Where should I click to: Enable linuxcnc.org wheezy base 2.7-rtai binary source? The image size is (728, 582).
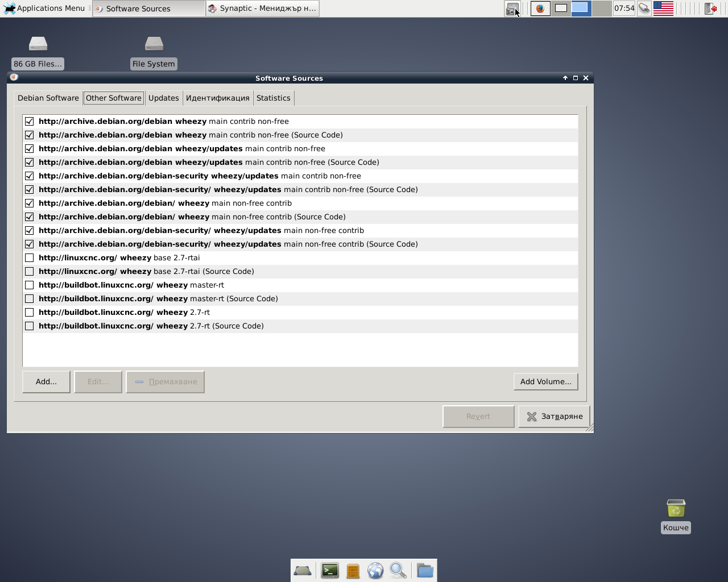tap(30, 258)
